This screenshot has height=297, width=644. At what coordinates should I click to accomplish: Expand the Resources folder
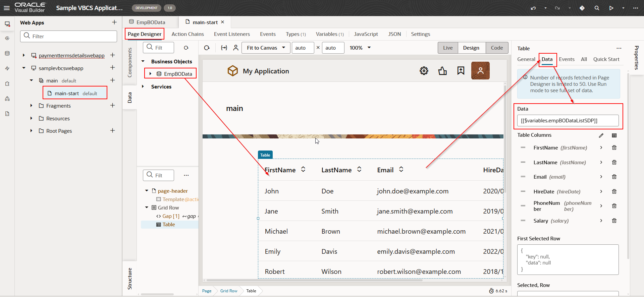pyautogui.click(x=31, y=118)
